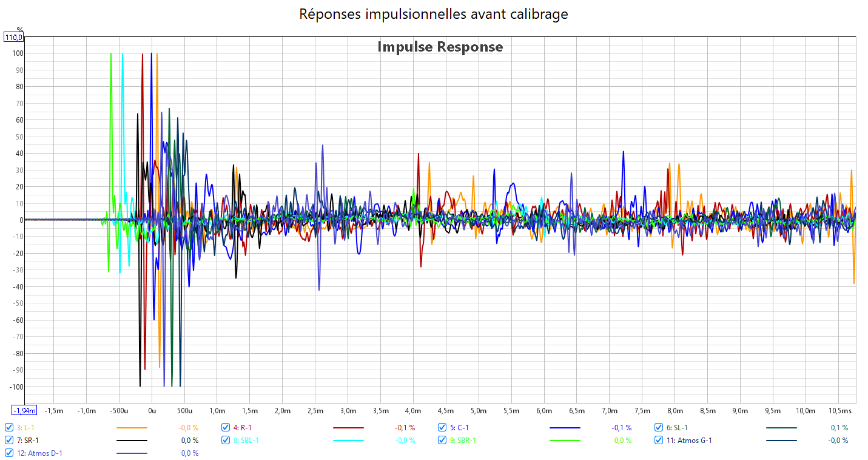Screen dimensions: 868x460
Task: Click the cyan SBL-1 line swatch
Action: 348,441
